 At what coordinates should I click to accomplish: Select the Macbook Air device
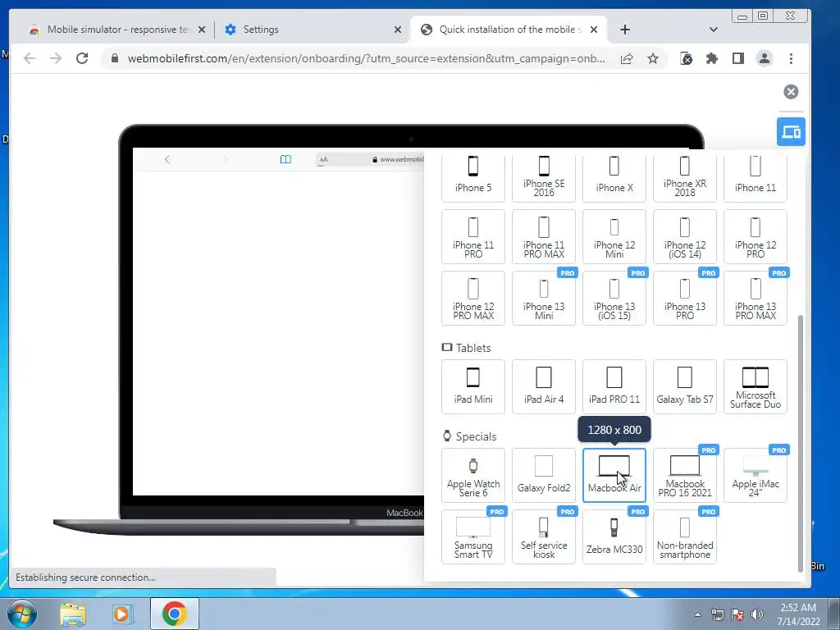coord(614,475)
